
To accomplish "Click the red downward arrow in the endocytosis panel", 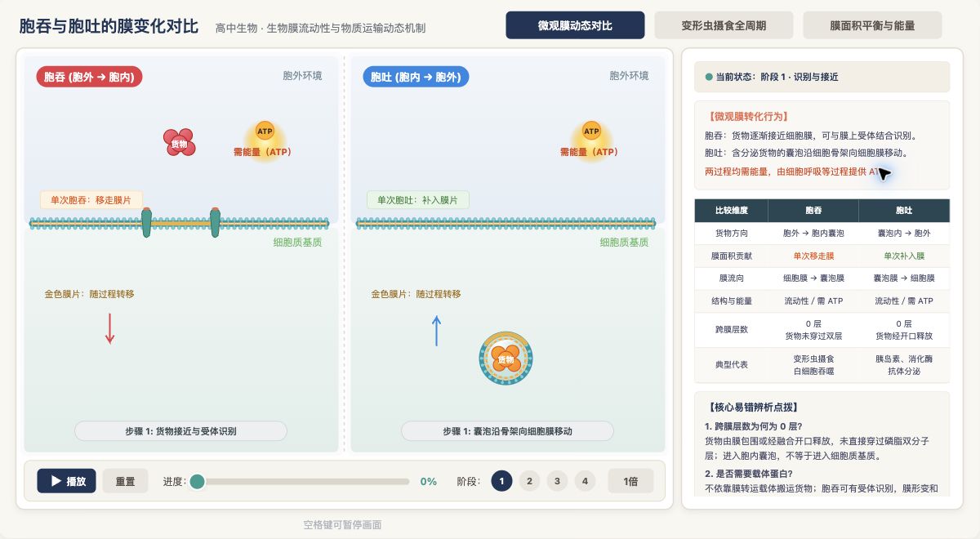I will click(x=109, y=328).
